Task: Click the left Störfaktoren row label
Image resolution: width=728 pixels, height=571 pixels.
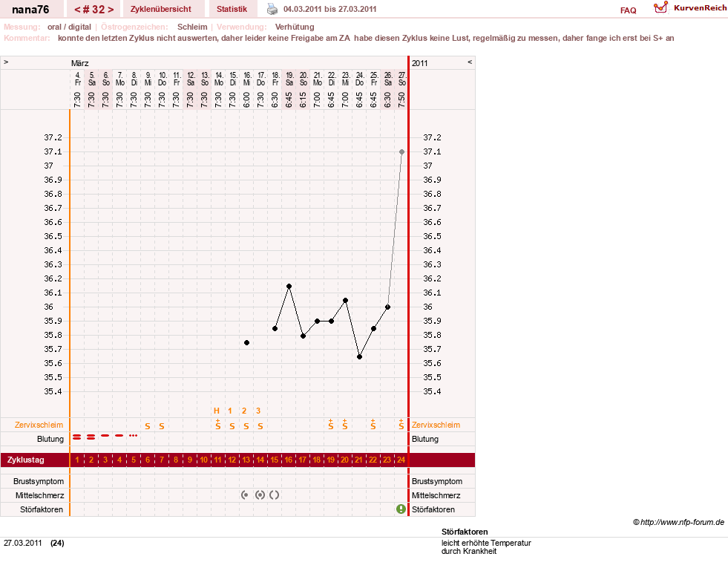Action: pos(42,509)
